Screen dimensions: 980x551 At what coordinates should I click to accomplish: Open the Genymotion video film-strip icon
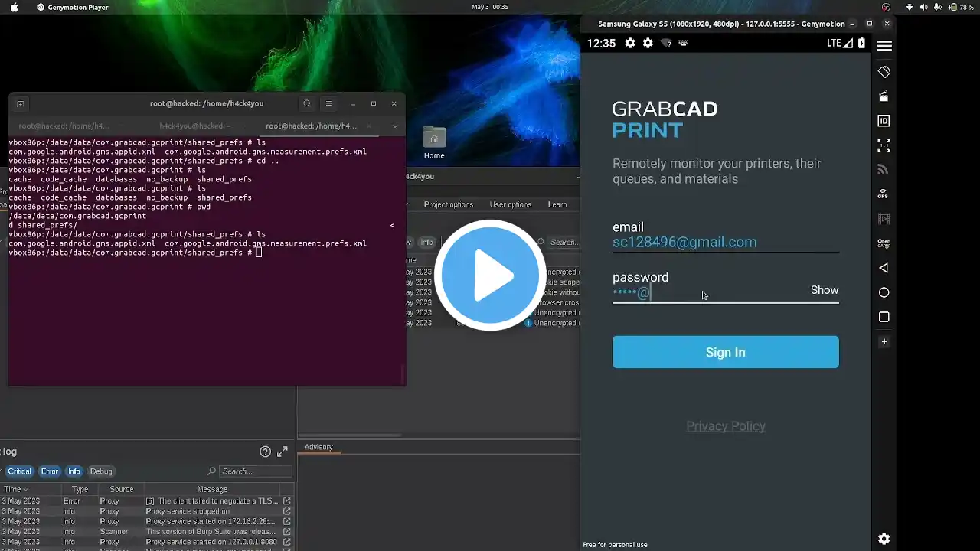tap(884, 219)
